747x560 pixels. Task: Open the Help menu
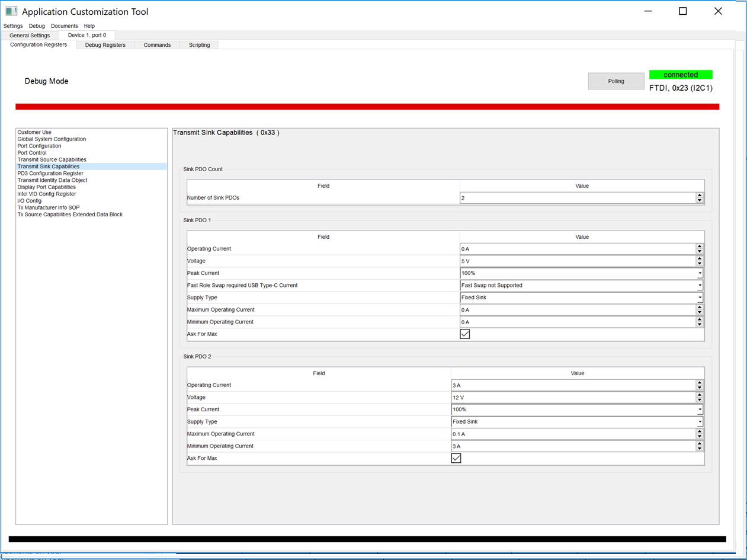click(89, 26)
